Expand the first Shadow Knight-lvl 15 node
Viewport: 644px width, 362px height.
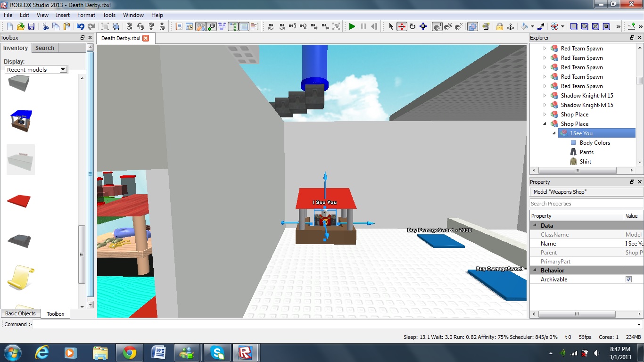point(545,96)
